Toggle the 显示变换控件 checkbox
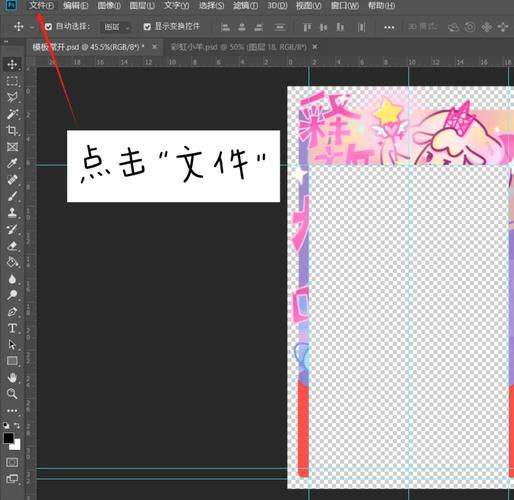The width and height of the screenshot is (514, 500). 147,27
